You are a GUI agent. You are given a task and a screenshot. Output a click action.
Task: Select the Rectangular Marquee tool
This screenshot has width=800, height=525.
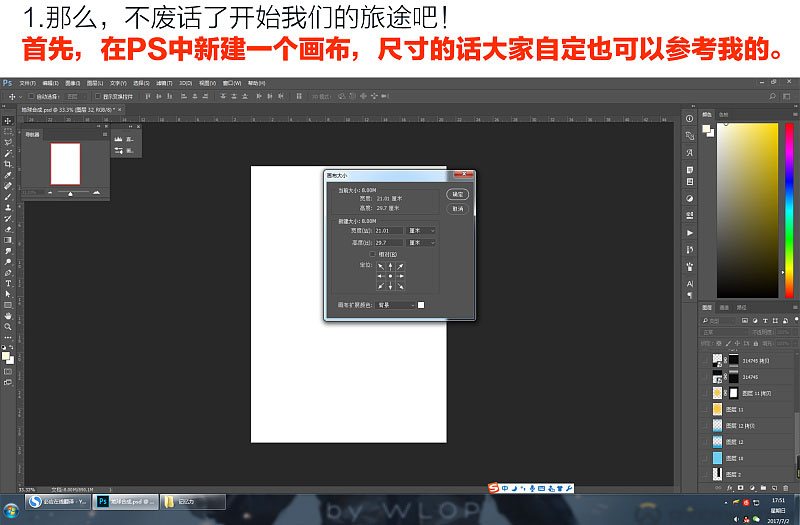8,132
